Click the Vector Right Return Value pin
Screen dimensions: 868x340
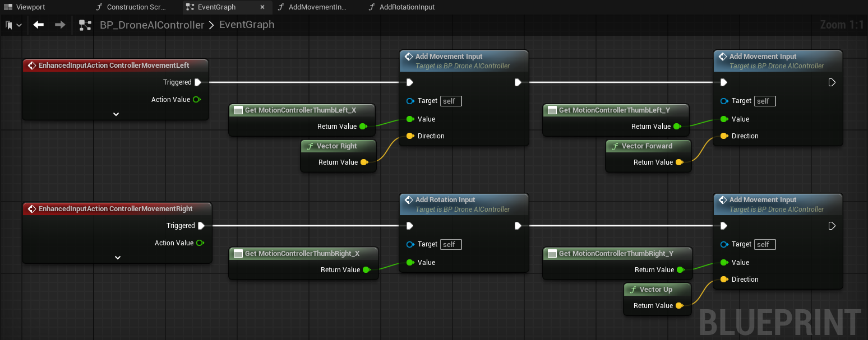tap(364, 162)
